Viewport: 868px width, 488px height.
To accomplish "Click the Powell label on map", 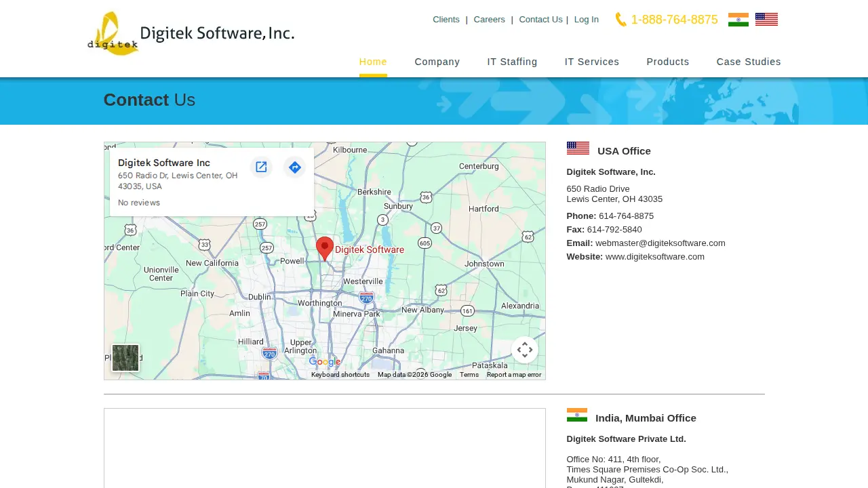I will pos(292,261).
